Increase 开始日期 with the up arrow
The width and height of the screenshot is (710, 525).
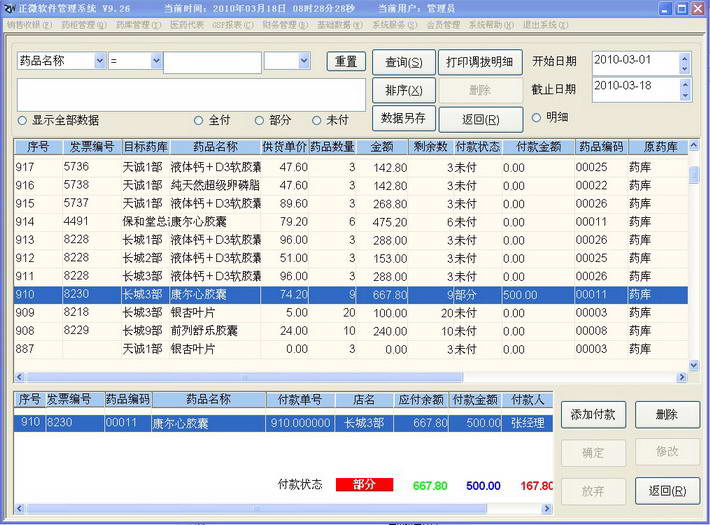[x=685, y=58]
